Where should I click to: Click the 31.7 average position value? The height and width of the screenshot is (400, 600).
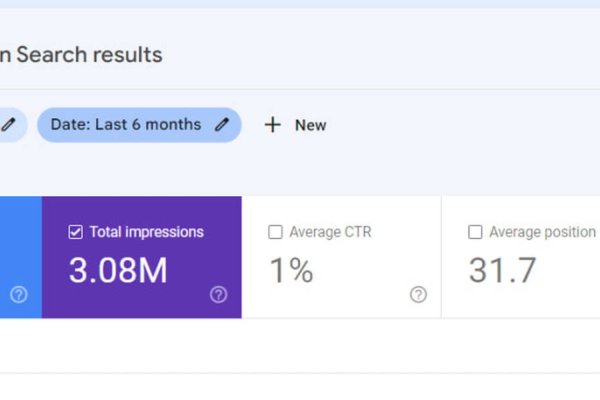502,270
